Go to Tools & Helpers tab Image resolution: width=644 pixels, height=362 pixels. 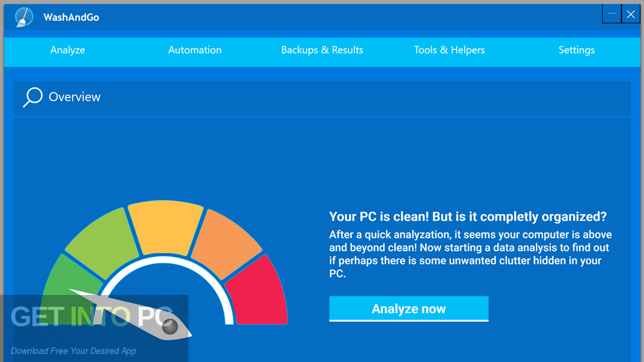pyautogui.click(x=449, y=50)
